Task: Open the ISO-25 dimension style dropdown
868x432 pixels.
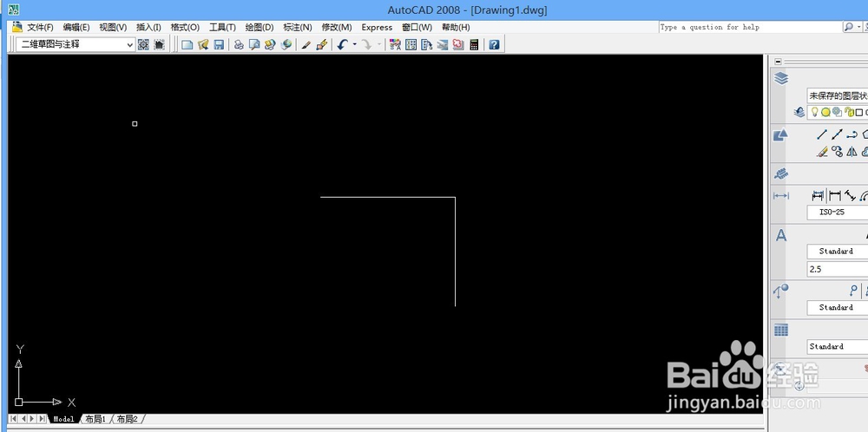Action: point(837,213)
